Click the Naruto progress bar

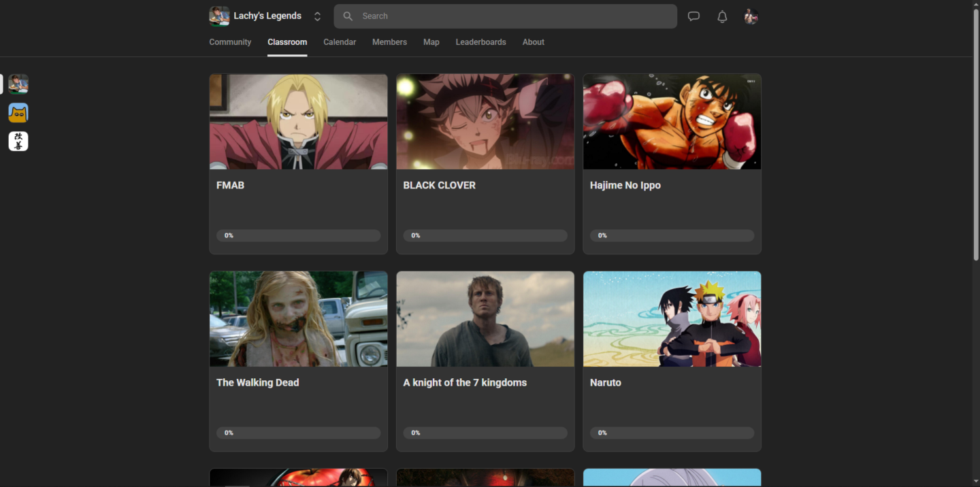click(x=672, y=433)
